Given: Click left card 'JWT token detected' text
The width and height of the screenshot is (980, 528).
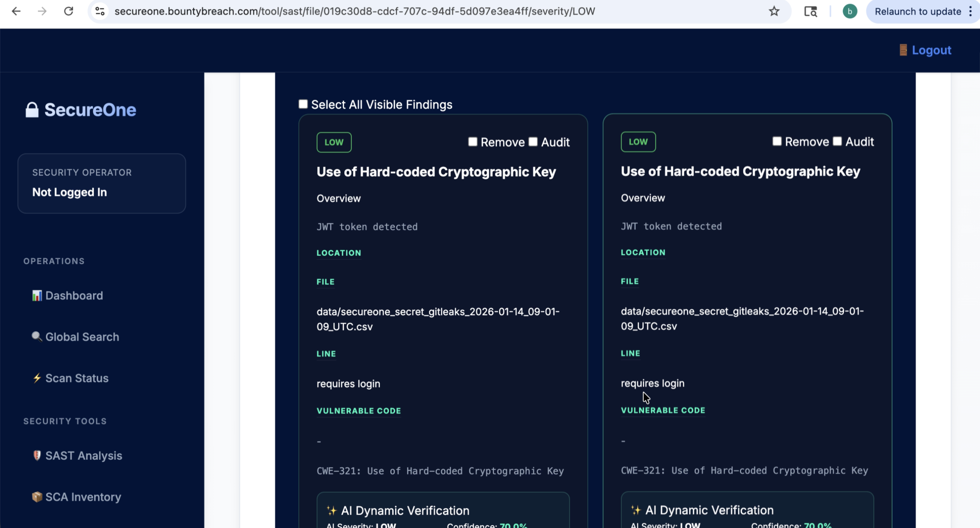Looking at the screenshot, I should [x=367, y=227].
